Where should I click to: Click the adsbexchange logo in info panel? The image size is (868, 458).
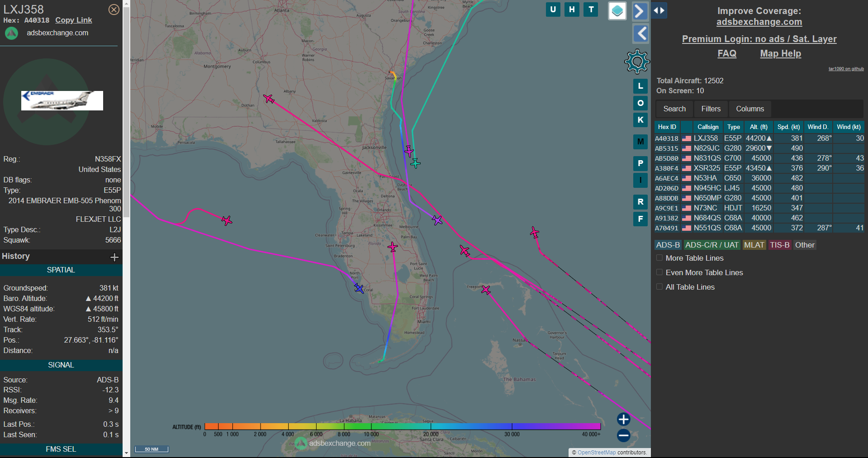click(11, 33)
